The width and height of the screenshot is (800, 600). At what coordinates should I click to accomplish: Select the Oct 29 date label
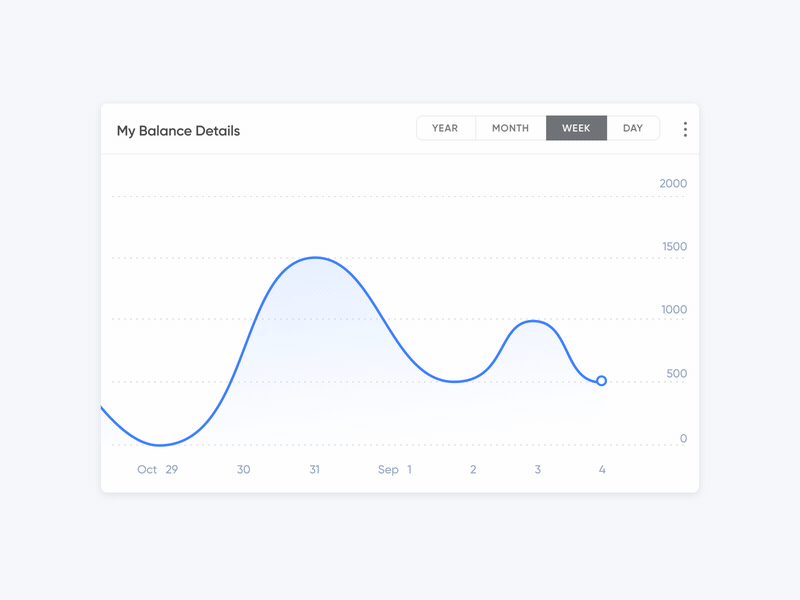pos(158,469)
